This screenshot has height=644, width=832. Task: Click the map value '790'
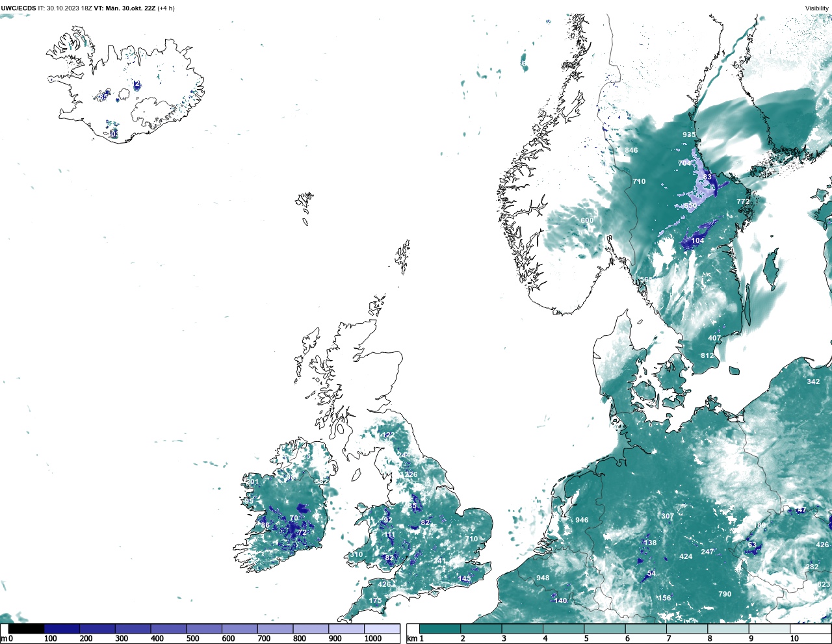pyautogui.click(x=725, y=594)
